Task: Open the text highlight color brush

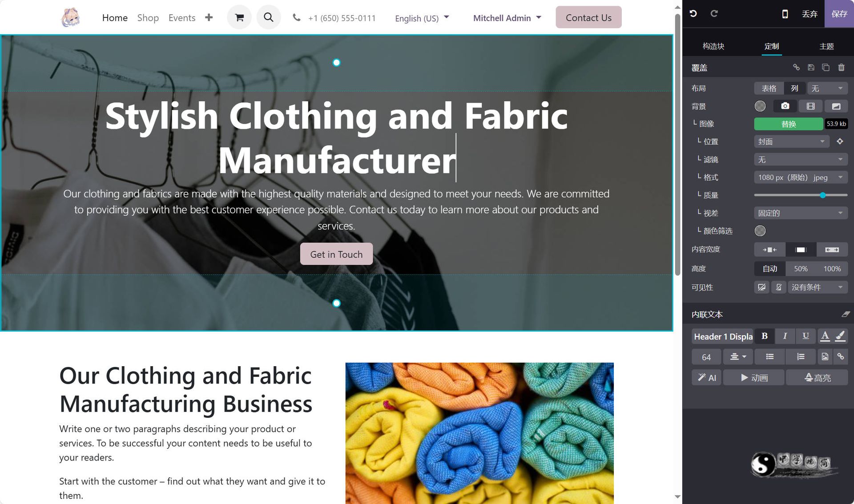Action: click(x=840, y=336)
